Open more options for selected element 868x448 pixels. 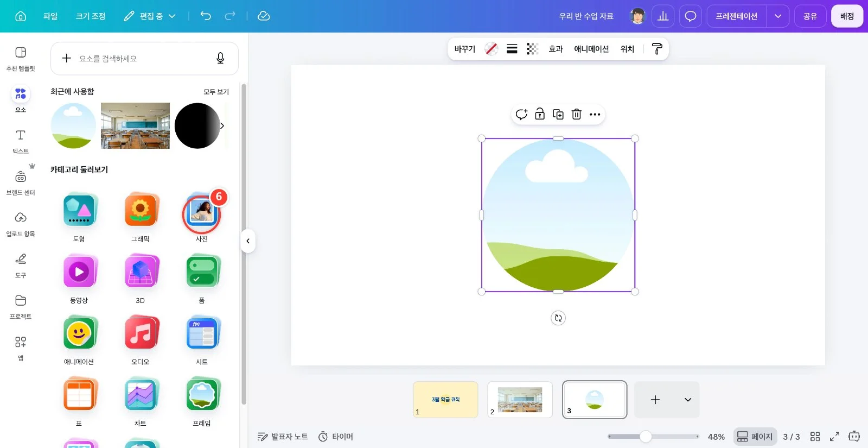click(595, 114)
